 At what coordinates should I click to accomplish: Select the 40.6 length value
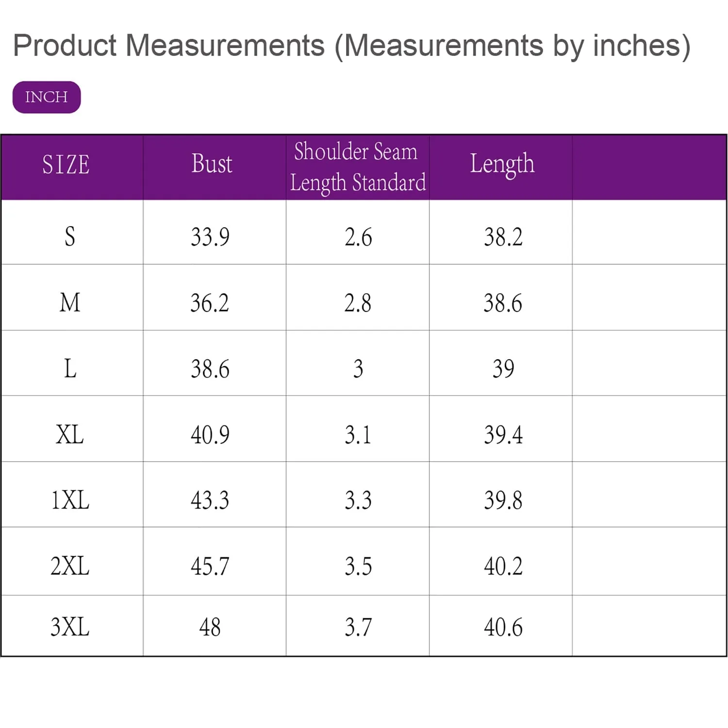click(x=503, y=627)
